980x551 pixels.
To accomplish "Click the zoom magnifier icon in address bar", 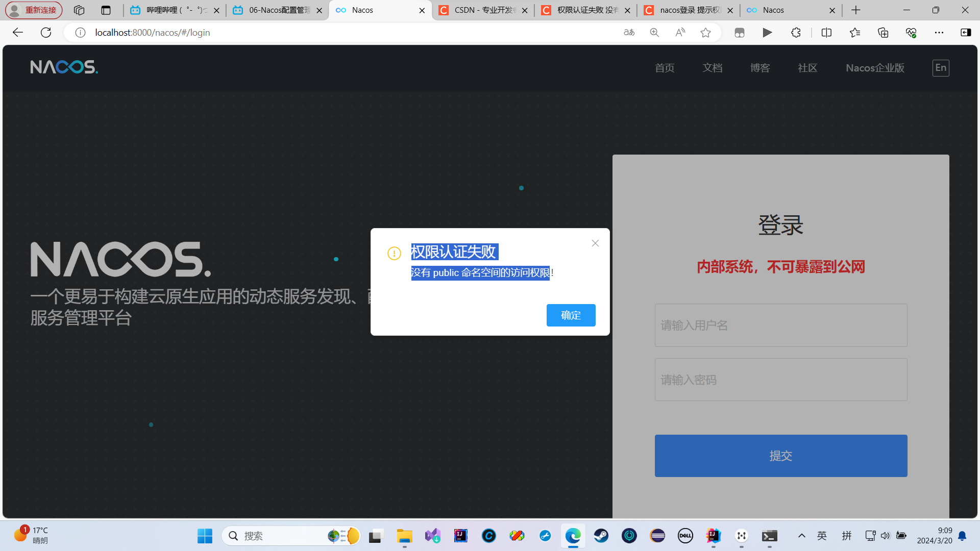I will point(654,33).
